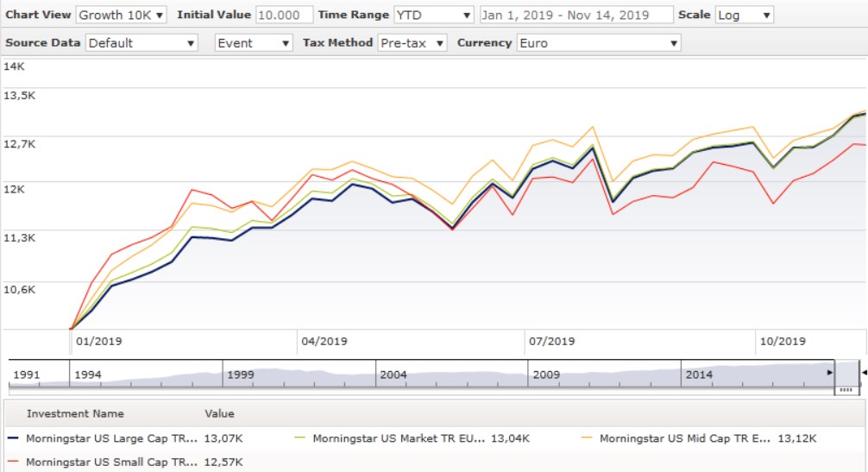Expand the Time Range YTD dropdown

433,16
